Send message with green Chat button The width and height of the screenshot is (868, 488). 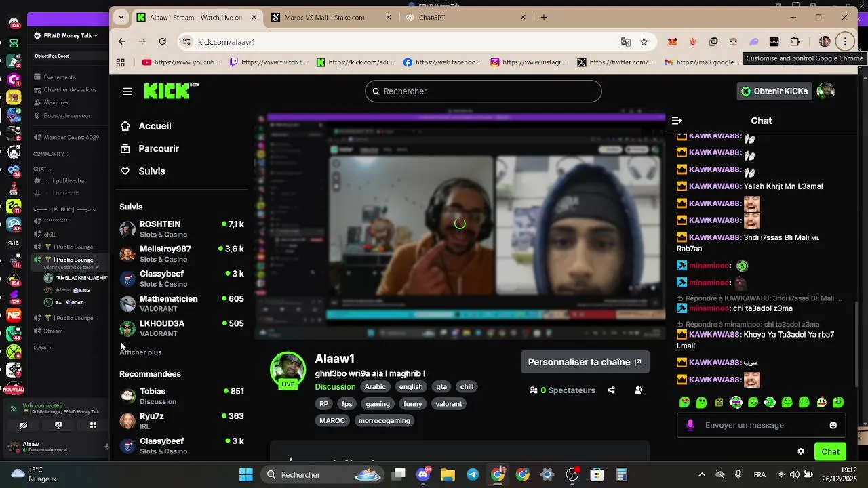pos(830,451)
